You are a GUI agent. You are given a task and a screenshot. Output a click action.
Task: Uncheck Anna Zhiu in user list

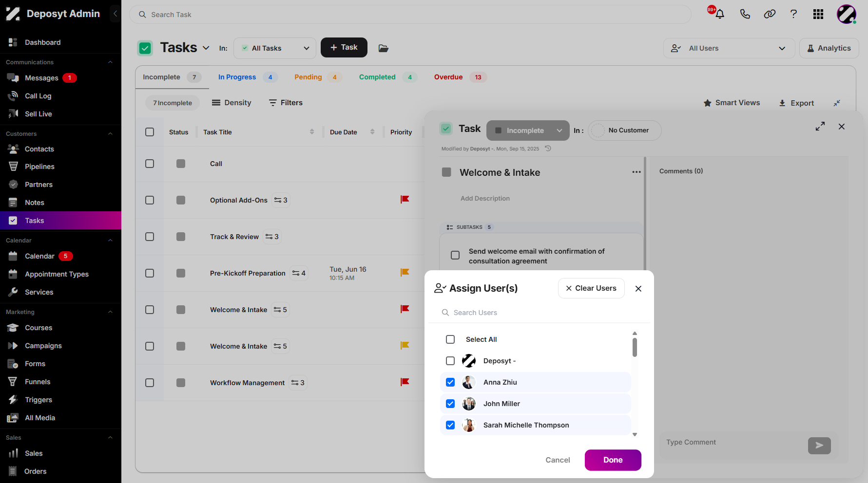(x=450, y=382)
